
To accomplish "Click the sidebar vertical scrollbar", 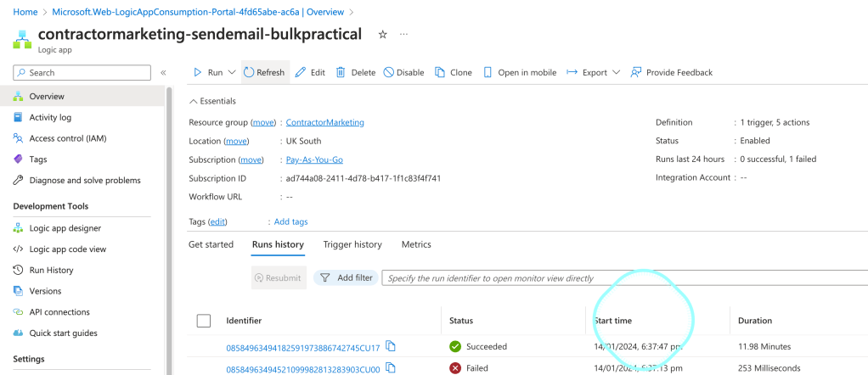I will (x=168, y=231).
